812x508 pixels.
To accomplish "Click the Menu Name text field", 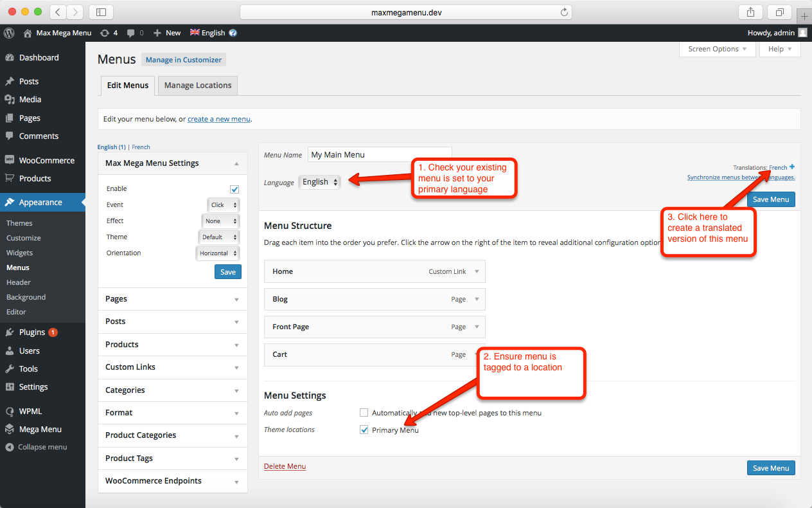I will [379, 155].
